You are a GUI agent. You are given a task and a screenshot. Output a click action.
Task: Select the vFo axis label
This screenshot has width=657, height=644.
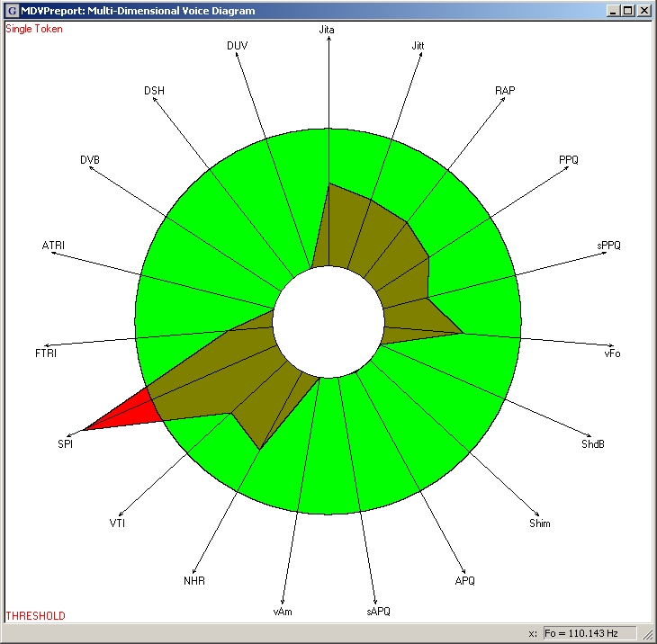[x=612, y=353]
